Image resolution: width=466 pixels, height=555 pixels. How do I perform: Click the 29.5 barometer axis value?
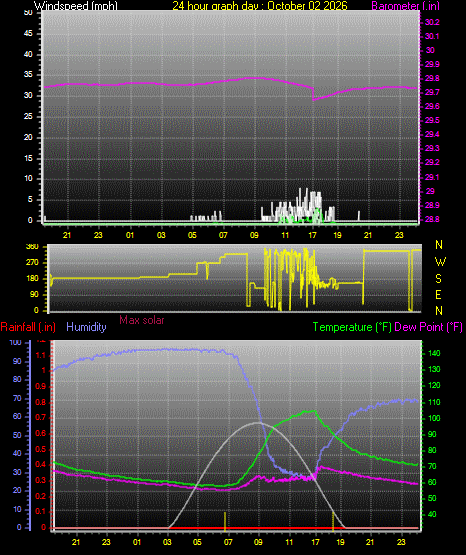(432, 120)
